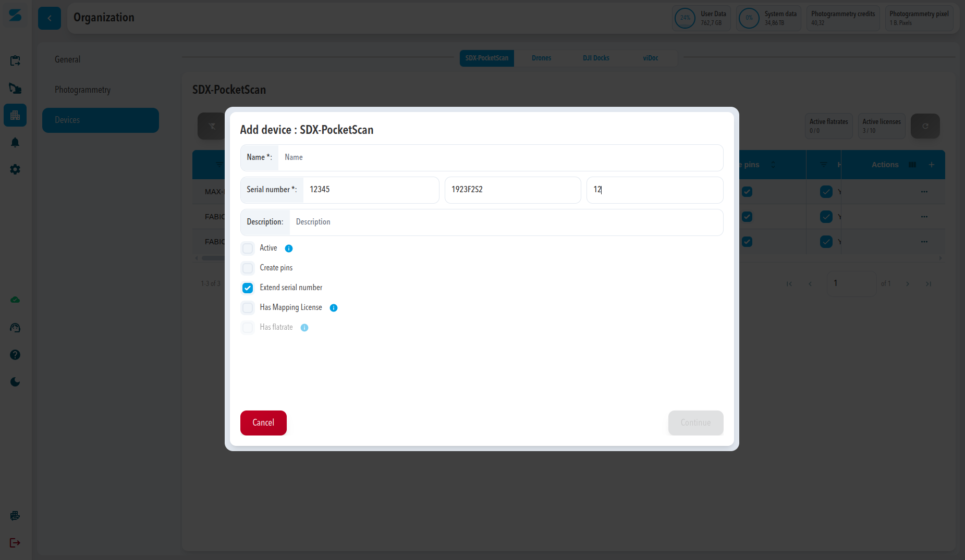965x560 pixels.
Task: Open the support headset icon
Action: (15, 328)
